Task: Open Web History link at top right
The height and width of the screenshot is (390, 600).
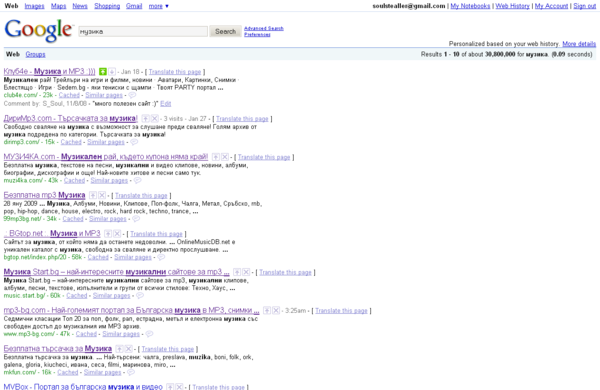Action: (512, 6)
